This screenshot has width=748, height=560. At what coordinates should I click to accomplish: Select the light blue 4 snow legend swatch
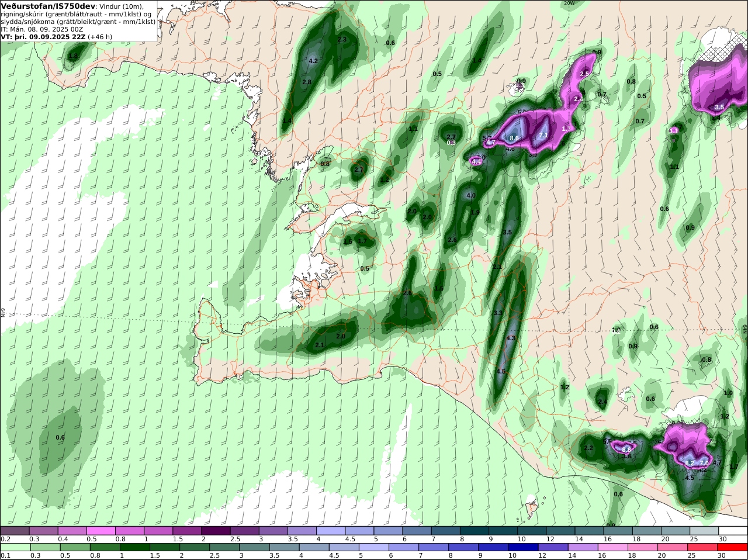click(x=331, y=530)
